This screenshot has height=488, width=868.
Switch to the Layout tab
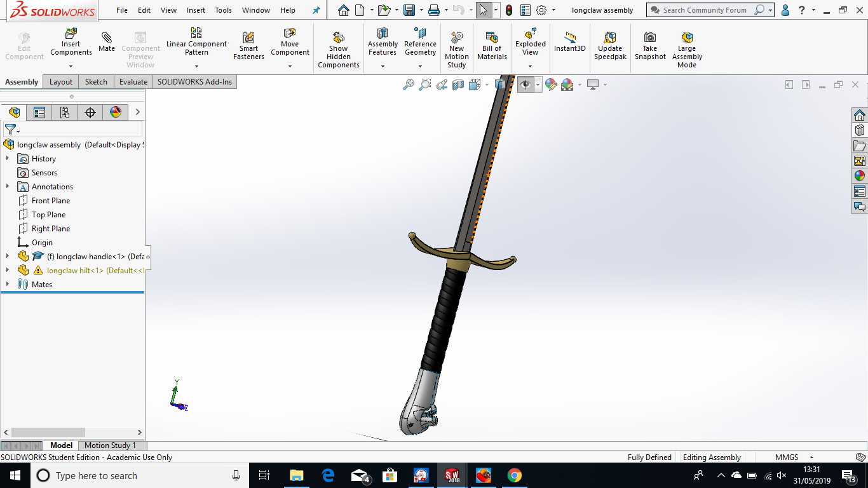61,82
